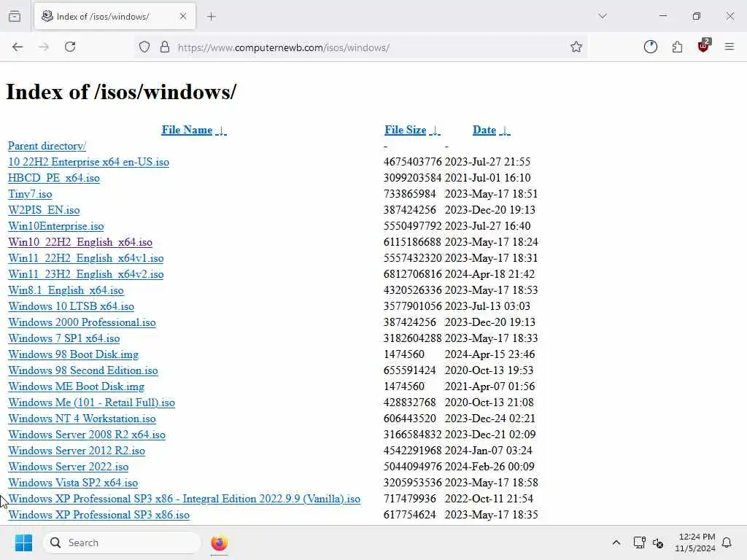The height and width of the screenshot is (560, 747).
Task: Reload the current page
Action: click(x=70, y=47)
